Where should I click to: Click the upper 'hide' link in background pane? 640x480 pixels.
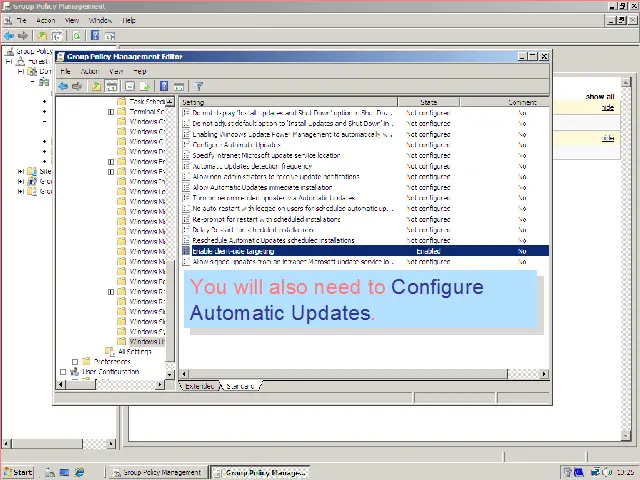608,107
